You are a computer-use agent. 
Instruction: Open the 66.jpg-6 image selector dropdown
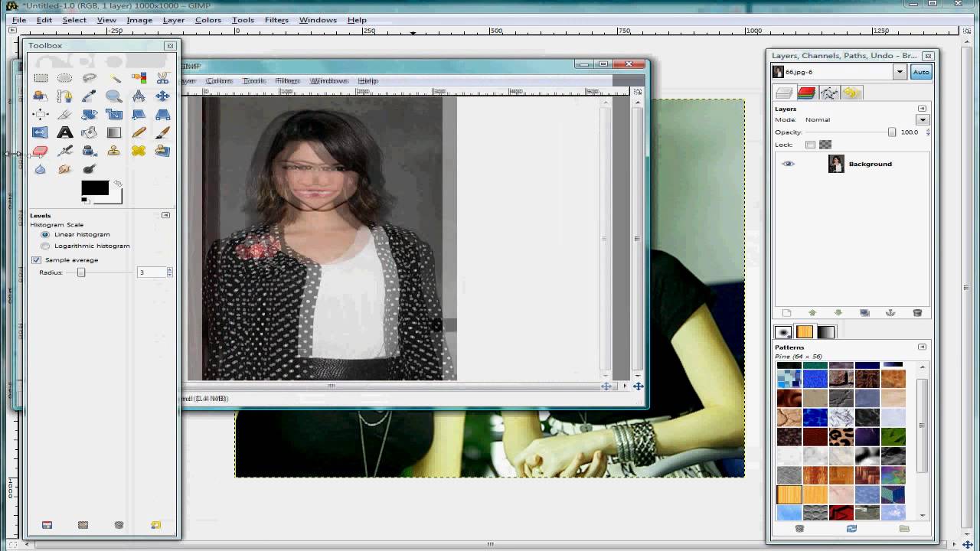(900, 72)
